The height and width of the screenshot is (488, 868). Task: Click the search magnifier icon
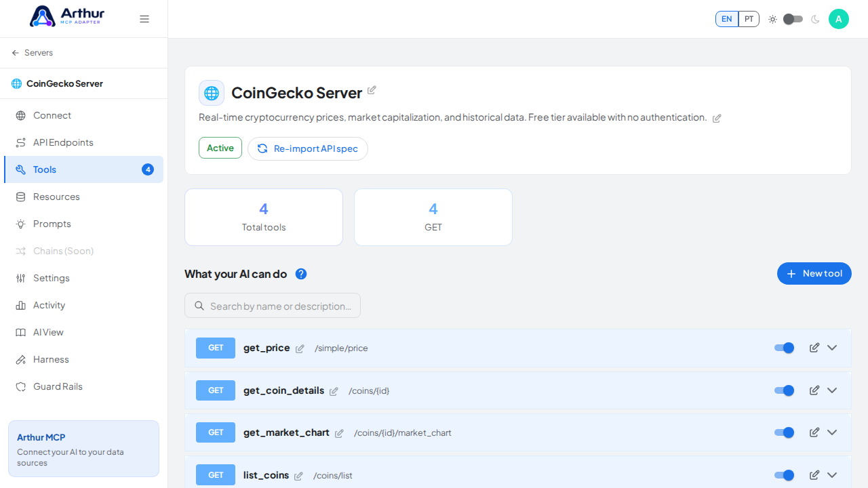199,306
